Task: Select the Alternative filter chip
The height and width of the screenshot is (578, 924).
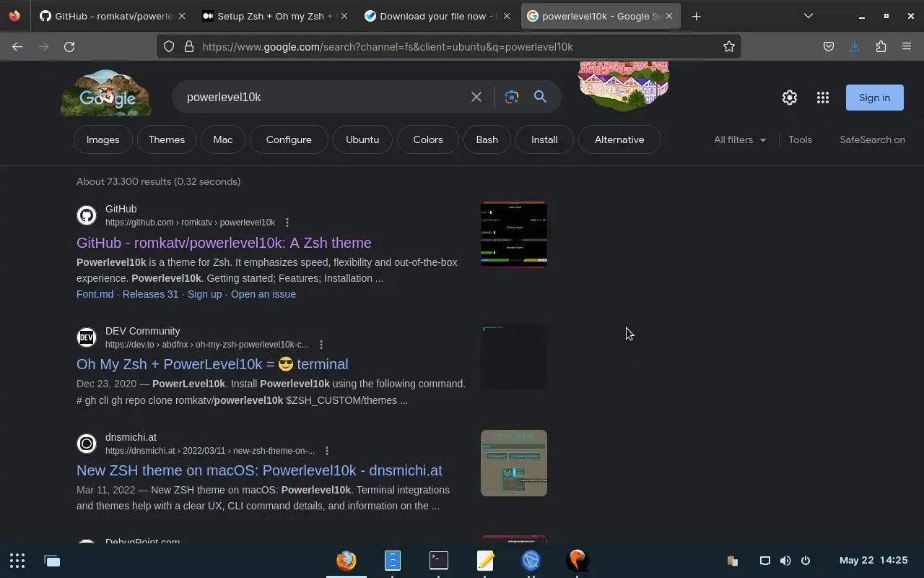Action: coord(619,139)
